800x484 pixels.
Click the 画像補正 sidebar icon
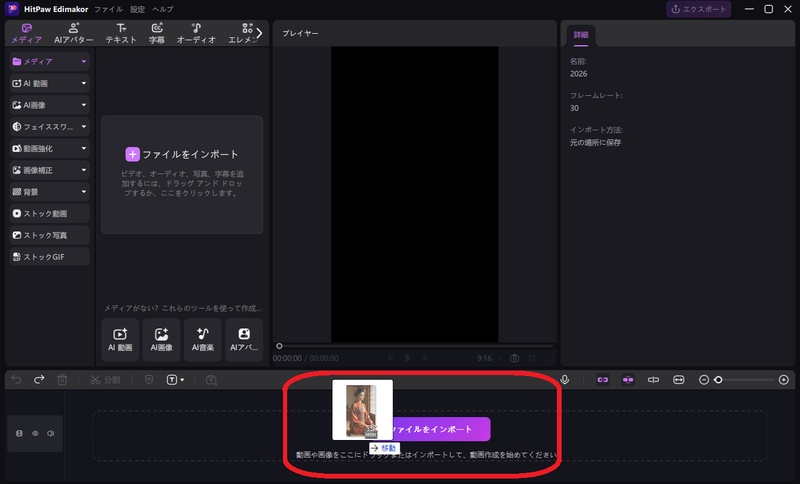(x=17, y=170)
